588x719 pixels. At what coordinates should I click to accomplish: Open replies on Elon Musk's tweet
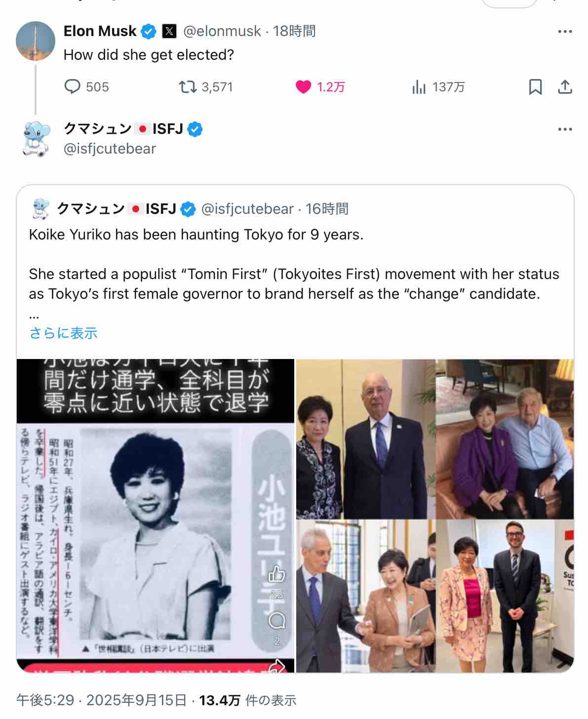[x=86, y=87]
